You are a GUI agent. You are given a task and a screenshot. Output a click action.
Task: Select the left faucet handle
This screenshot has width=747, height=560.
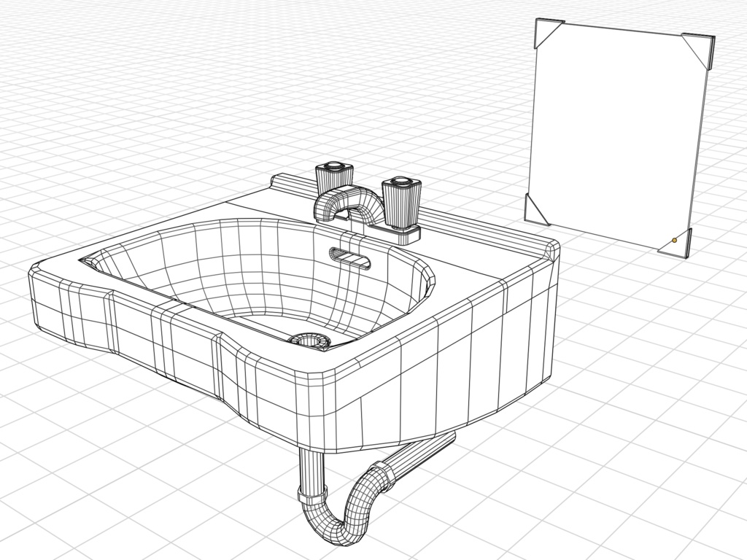click(334, 177)
